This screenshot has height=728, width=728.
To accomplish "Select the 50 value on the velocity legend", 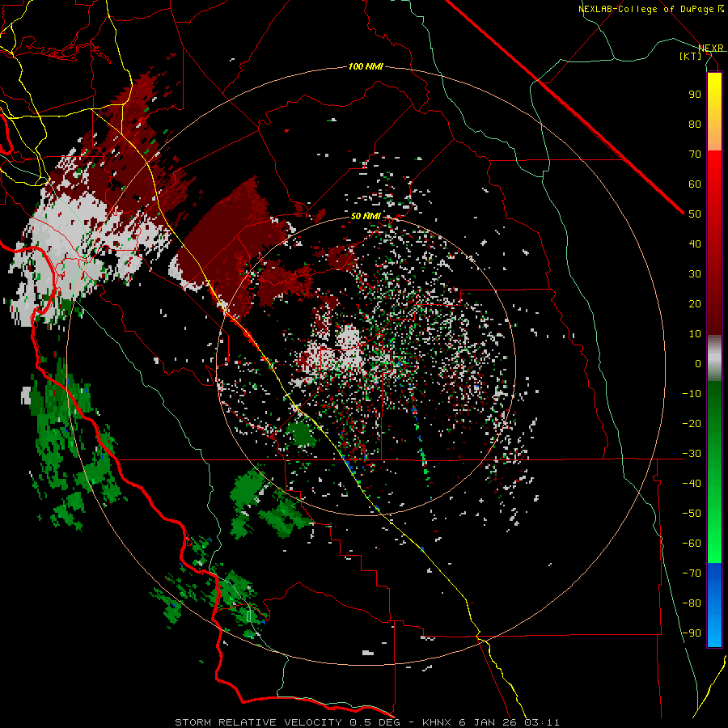I will click(x=695, y=214).
